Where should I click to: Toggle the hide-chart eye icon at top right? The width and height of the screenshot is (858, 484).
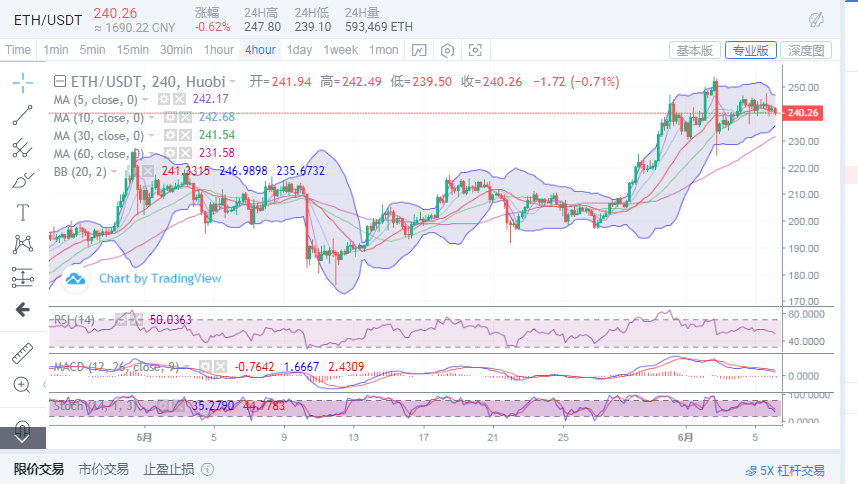pyautogui.click(x=816, y=20)
